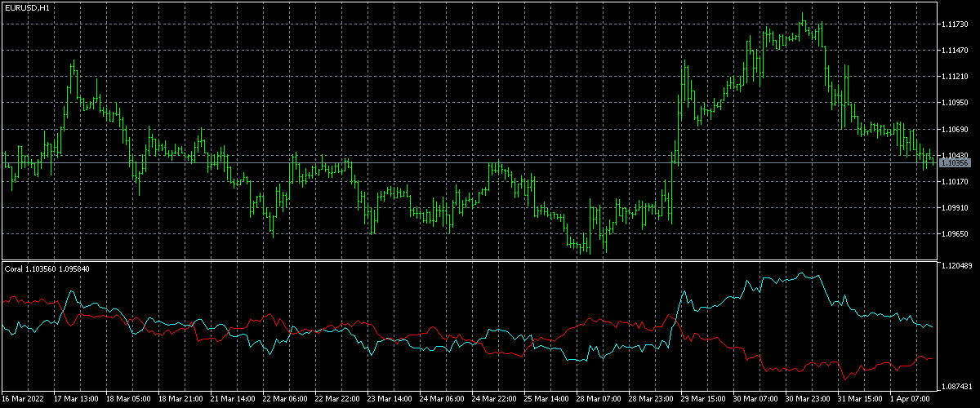Click the 1.09650 price axis label
This screenshot has width=980, height=408.
(x=955, y=233)
